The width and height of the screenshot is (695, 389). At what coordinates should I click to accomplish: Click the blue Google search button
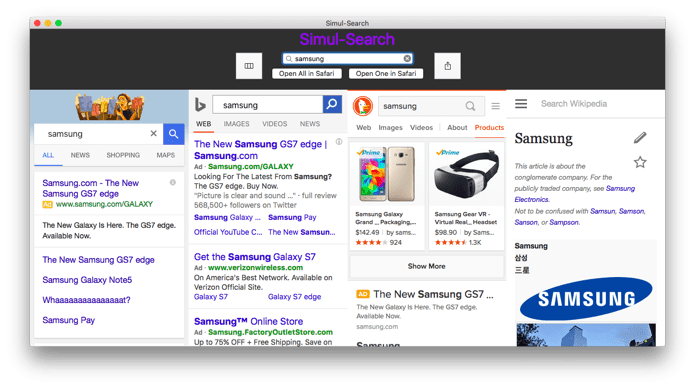click(x=174, y=134)
